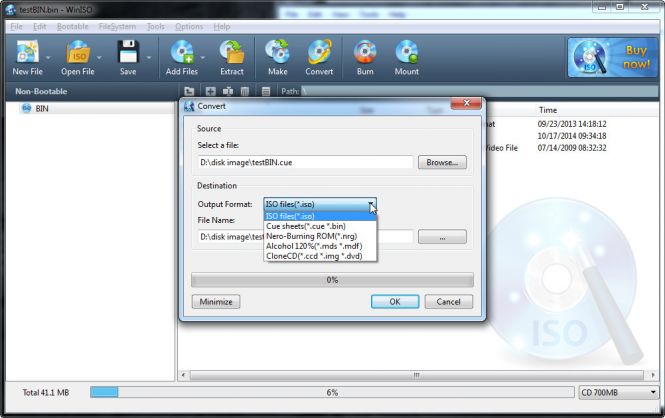The height and width of the screenshot is (418, 665).
Task: Click the source file path input field
Action: [x=305, y=162]
